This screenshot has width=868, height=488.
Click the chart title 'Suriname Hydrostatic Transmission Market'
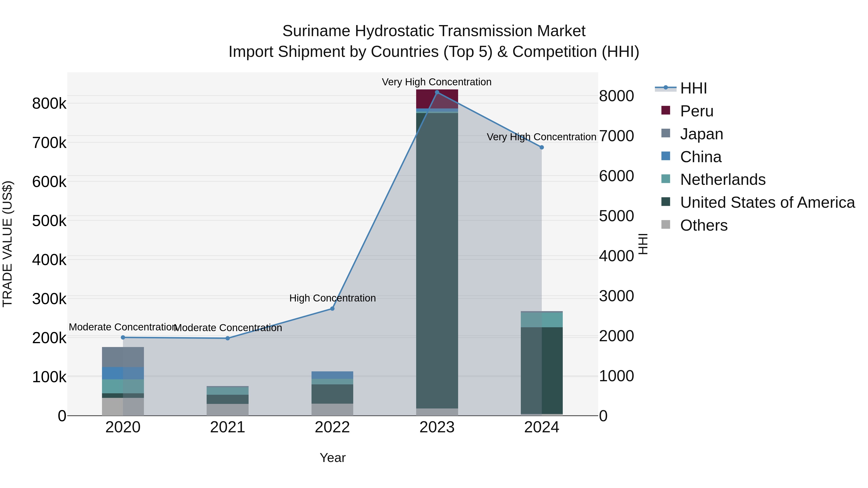[x=434, y=31]
